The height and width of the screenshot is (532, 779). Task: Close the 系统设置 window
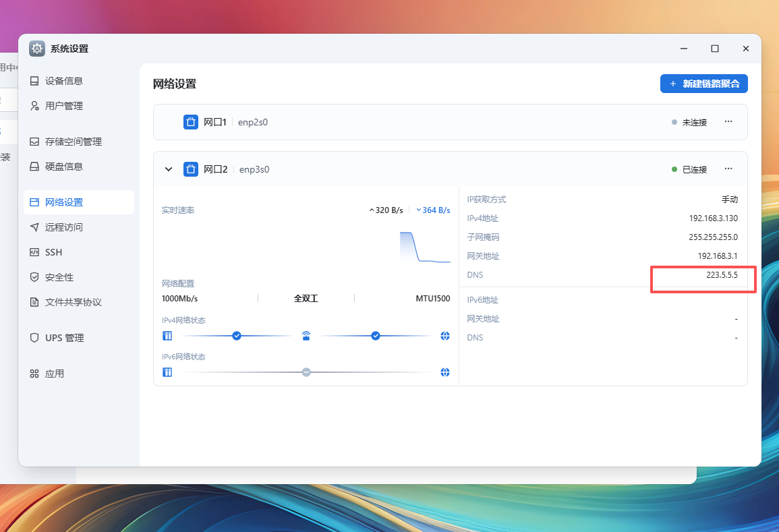(746, 49)
